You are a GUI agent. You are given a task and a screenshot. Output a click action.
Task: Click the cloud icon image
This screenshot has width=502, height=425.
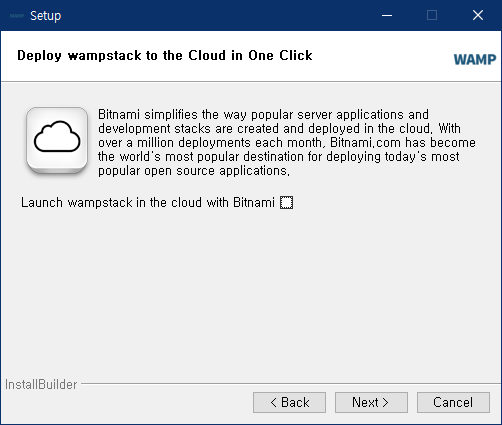[57, 140]
